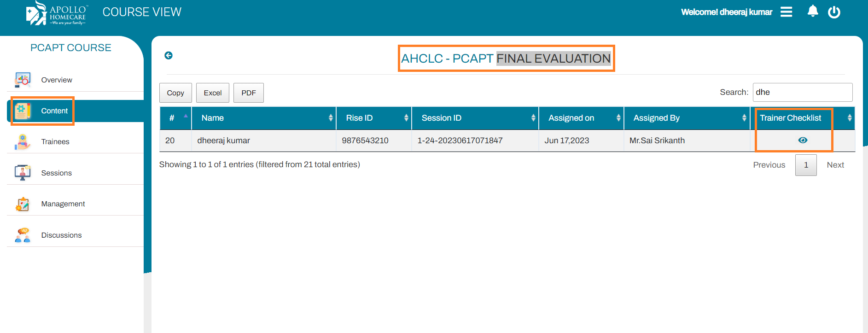Select page 1 in pagination
This screenshot has height=333, width=868.
[806, 165]
